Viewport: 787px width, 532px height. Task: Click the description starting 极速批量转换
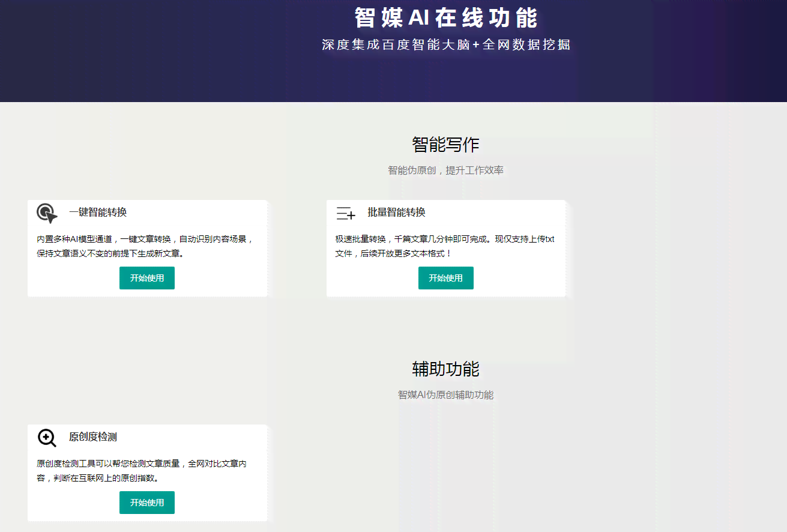click(445, 246)
